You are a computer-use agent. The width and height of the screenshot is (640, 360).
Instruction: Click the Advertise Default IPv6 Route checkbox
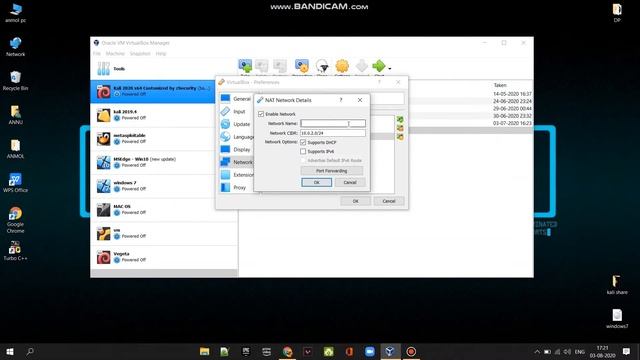click(303, 160)
